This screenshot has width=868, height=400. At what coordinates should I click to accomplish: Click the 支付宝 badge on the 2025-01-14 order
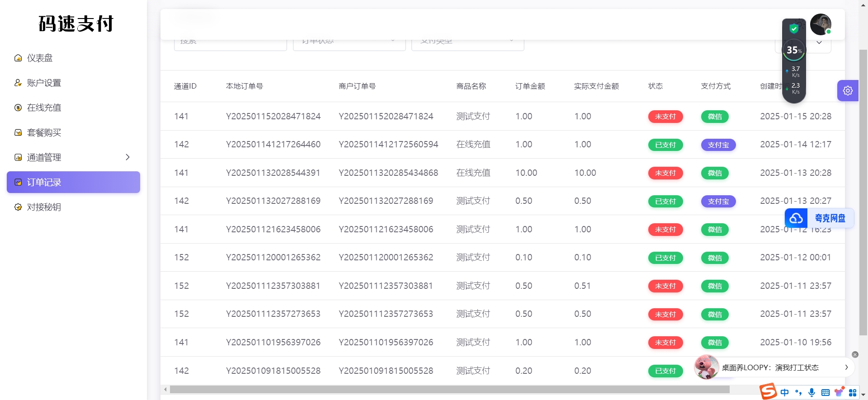coord(718,145)
